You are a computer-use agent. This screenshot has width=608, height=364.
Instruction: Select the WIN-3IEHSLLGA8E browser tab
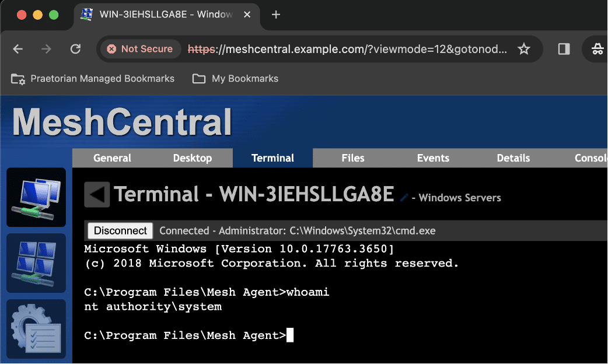click(x=167, y=15)
